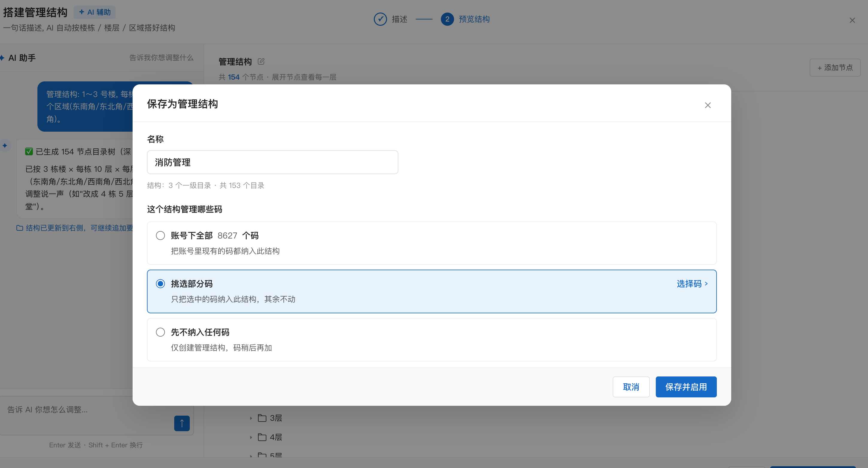
Task: Click the send arrow icon in AI chat
Action: (x=182, y=423)
